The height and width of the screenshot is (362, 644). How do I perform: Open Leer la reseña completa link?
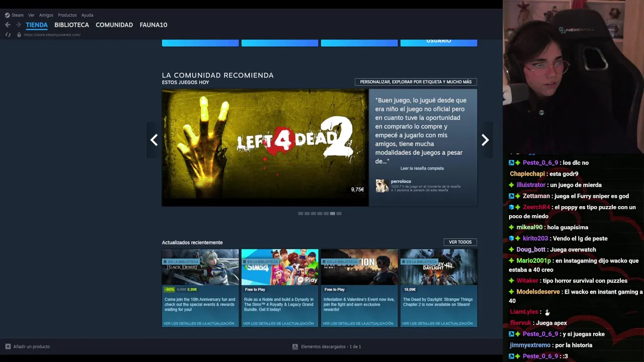[x=422, y=168]
